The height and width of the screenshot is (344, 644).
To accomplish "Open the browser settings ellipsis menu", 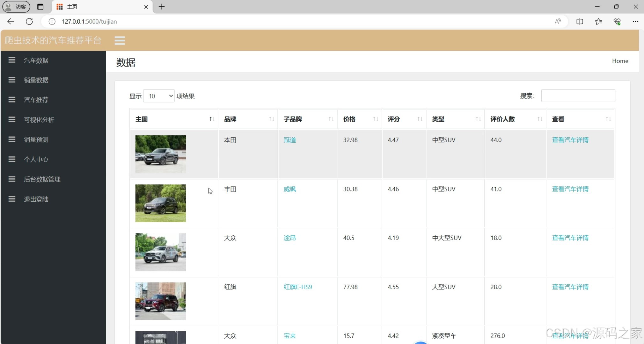I will coord(635,21).
